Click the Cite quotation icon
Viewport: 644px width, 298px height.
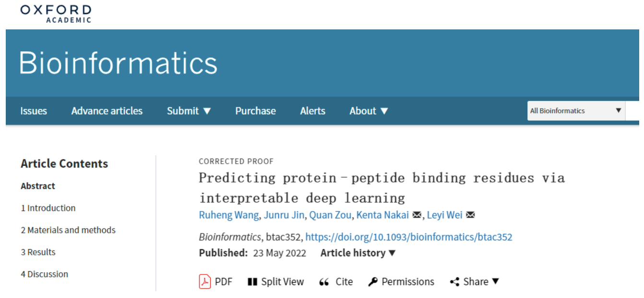click(x=324, y=282)
